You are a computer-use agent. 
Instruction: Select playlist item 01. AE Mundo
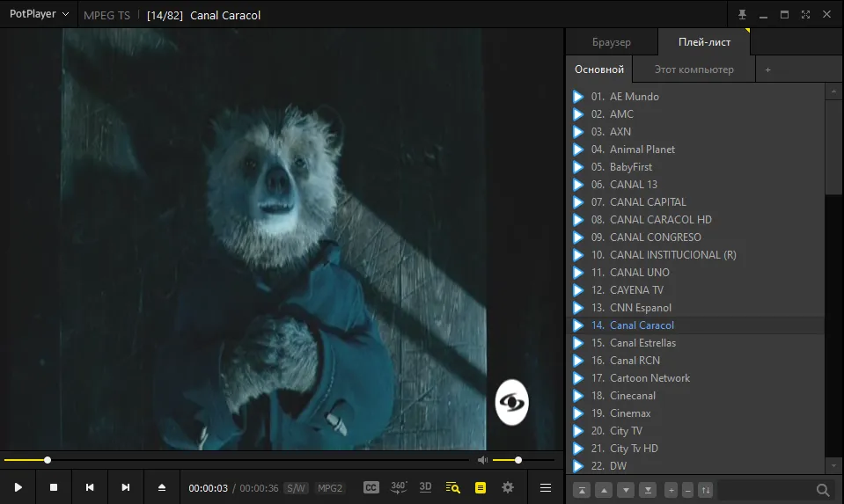(x=695, y=97)
